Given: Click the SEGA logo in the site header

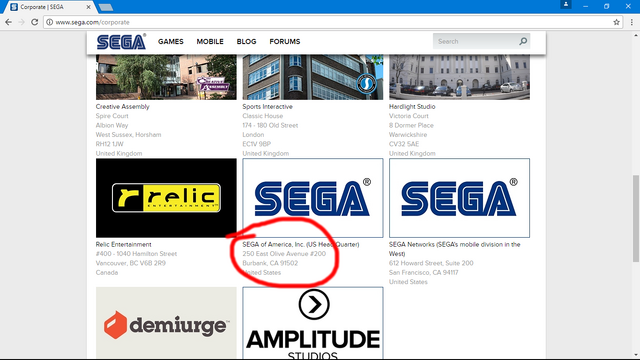Looking at the screenshot, I should (x=121, y=42).
